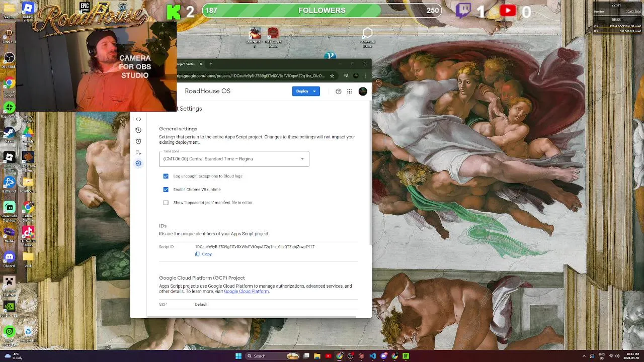
Task: Click the ENG US language indicator
Action: click(601, 356)
